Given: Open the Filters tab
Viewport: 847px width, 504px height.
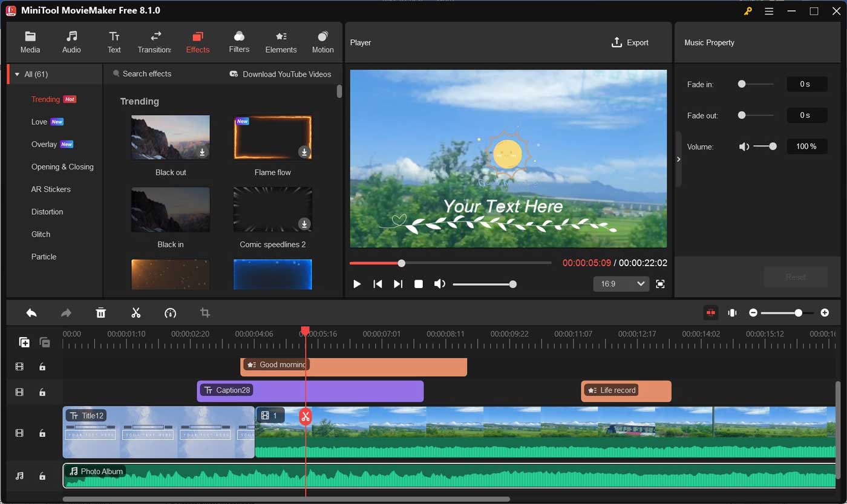Looking at the screenshot, I should [239, 42].
